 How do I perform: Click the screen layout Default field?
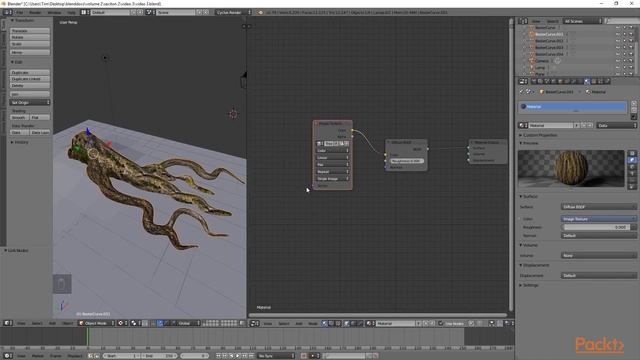pos(110,13)
